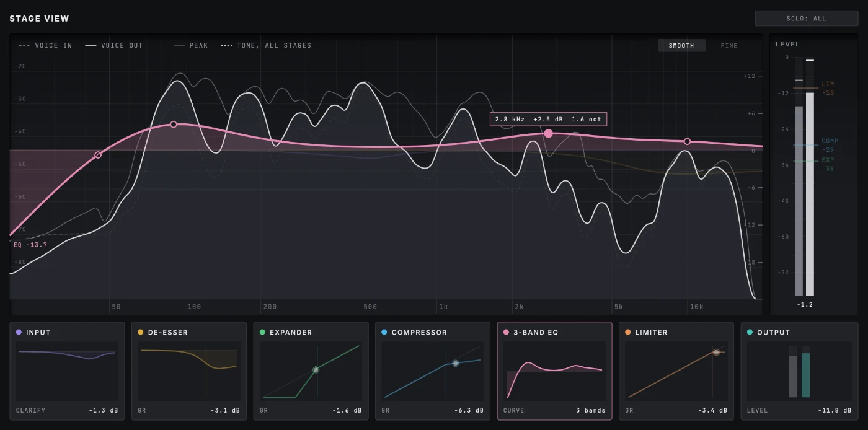Click the COMPRESSOR GR value -6.3 dB
Viewport: 868px width, 430px height.
[x=468, y=411]
